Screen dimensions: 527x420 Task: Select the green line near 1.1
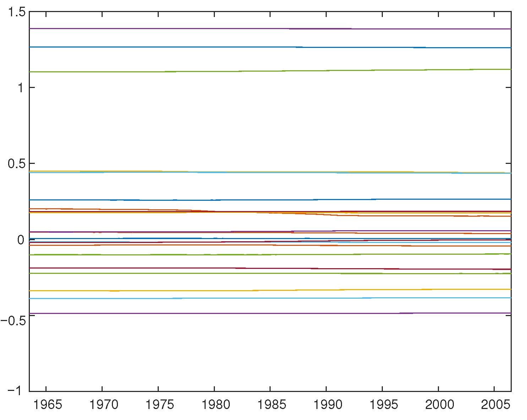270,71
